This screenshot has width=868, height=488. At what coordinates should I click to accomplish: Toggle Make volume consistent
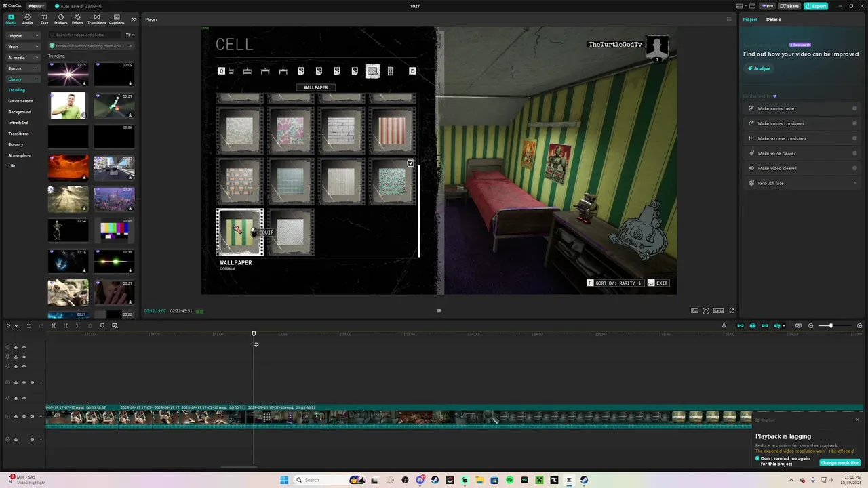(x=854, y=138)
